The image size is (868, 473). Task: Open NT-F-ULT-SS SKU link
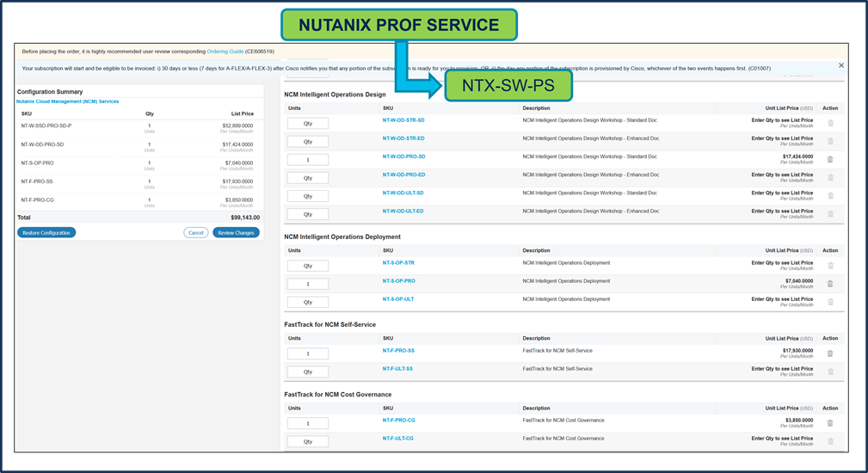point(397,369)
